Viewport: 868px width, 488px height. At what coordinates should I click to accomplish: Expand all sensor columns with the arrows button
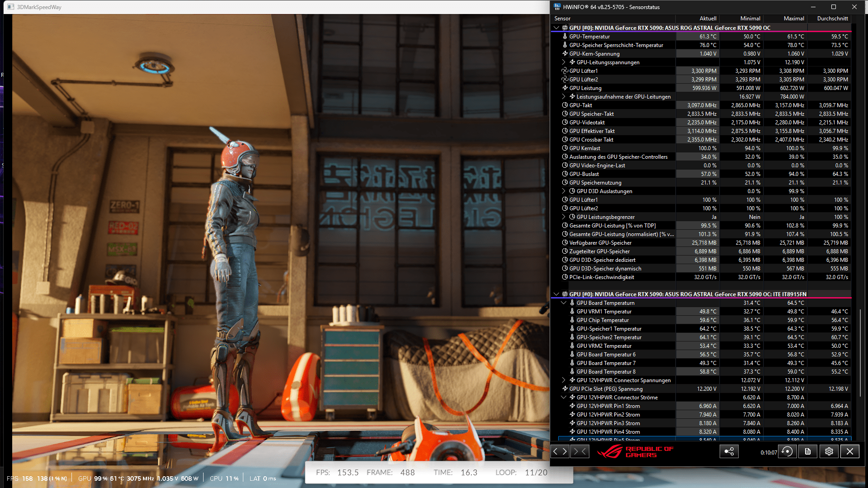pos(560,451)
